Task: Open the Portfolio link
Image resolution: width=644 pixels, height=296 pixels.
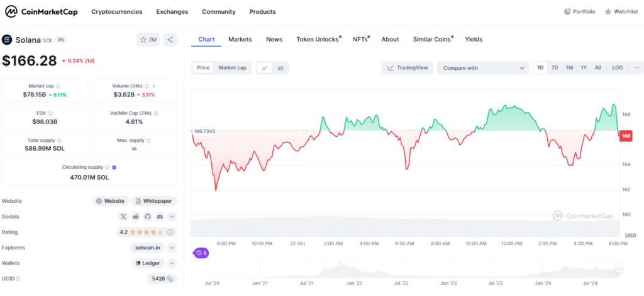Action: [x=579, y=11]
